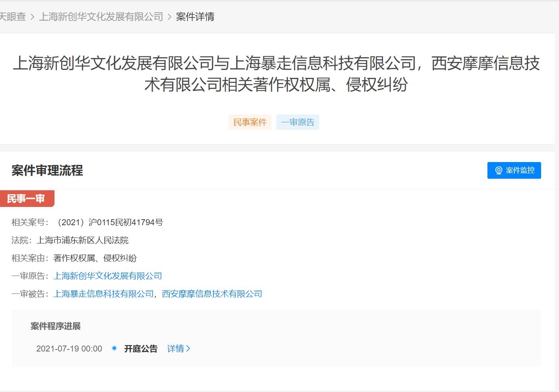Go to 上海新创华文化发展有限公司 breadcrumb
The height and width of the screenshot is (392, 559).
[101, 17]
